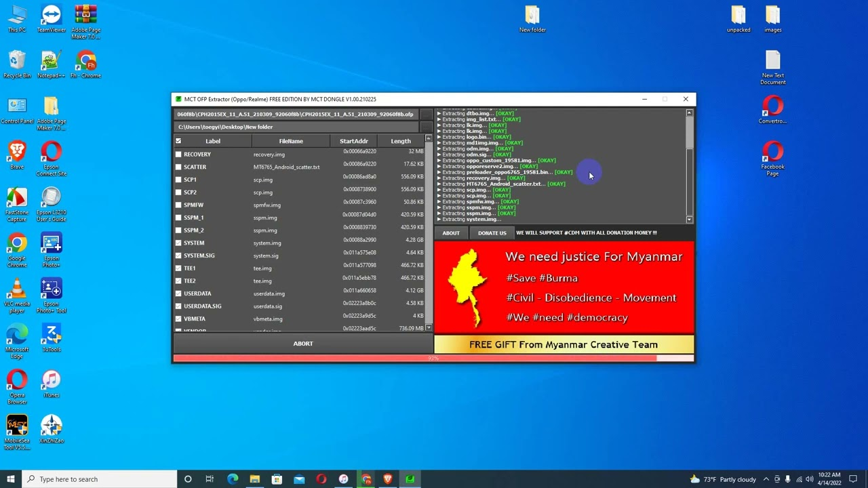
Task: Open Epson Photo+ Tool shortcut
Action: click(x=52, y=296)
